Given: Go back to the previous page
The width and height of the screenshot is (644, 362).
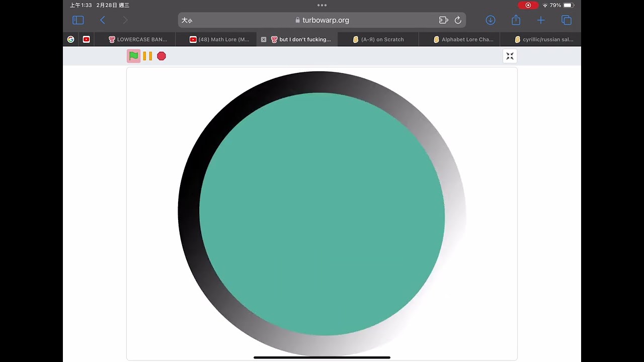Looking at the screenshot, I should coord(103,20).
